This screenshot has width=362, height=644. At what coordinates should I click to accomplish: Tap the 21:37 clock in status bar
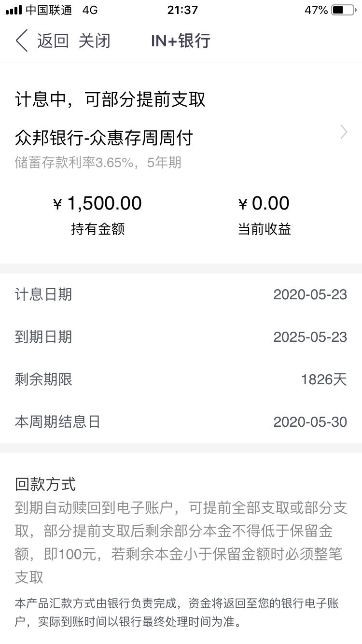coord(182,10)
